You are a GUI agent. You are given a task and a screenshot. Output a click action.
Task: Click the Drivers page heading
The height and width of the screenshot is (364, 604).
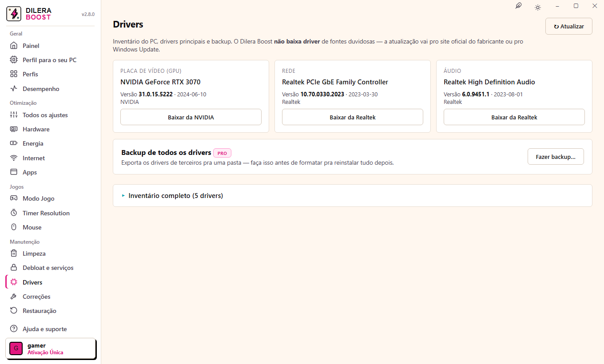tap(128, 24)
